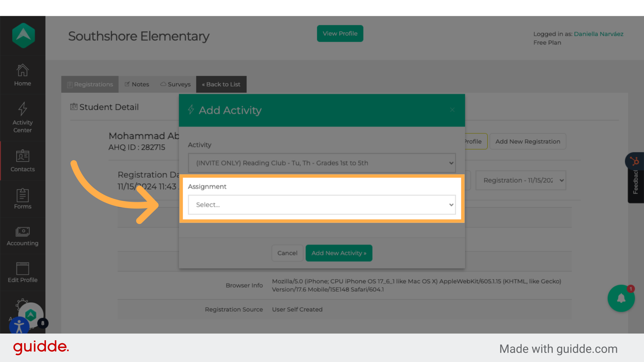The height and width of the screenshot is (362, 644).
Task: Open the Assignment Select dropdown
Action: (322, 204)
